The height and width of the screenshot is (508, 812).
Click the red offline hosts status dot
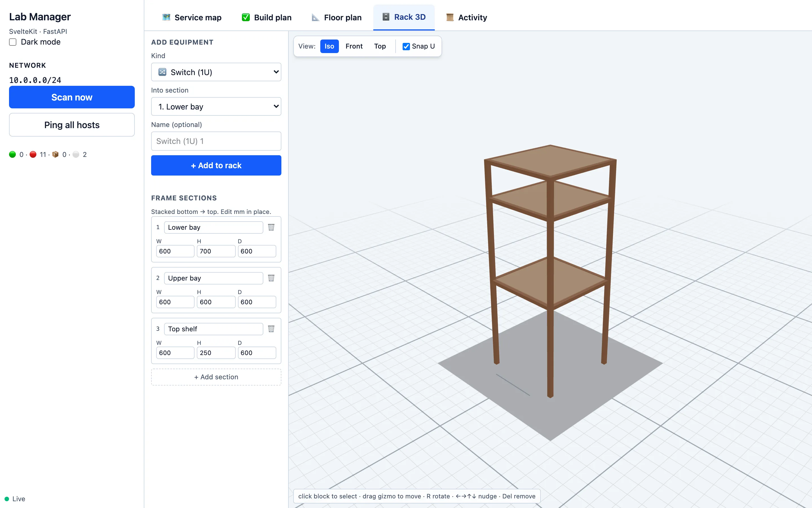(x=33, y=155)
